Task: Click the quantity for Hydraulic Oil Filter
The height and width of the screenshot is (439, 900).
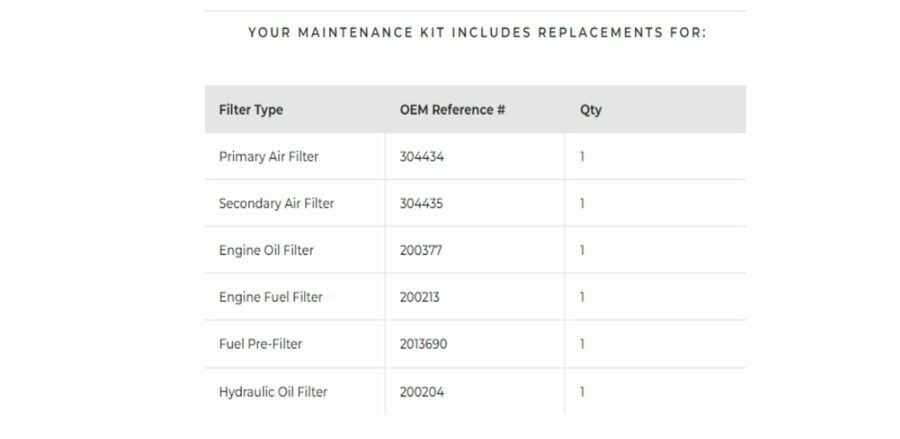Action: point(582,392)
